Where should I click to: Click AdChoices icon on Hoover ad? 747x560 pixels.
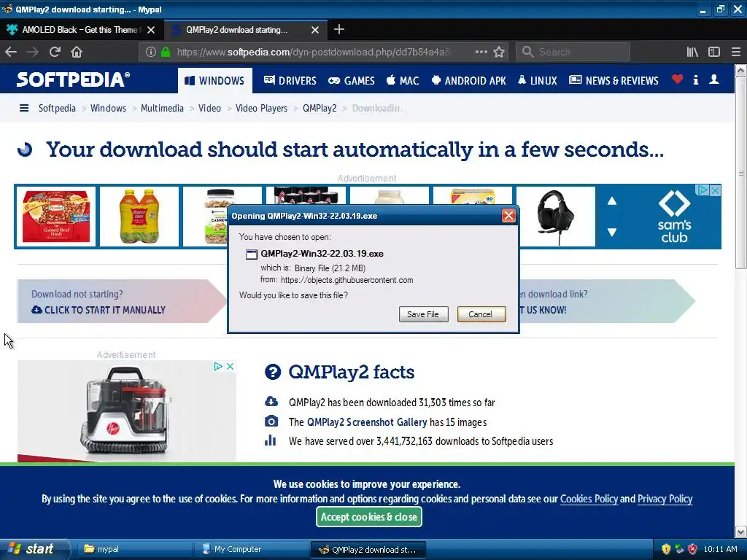(217, 366)
